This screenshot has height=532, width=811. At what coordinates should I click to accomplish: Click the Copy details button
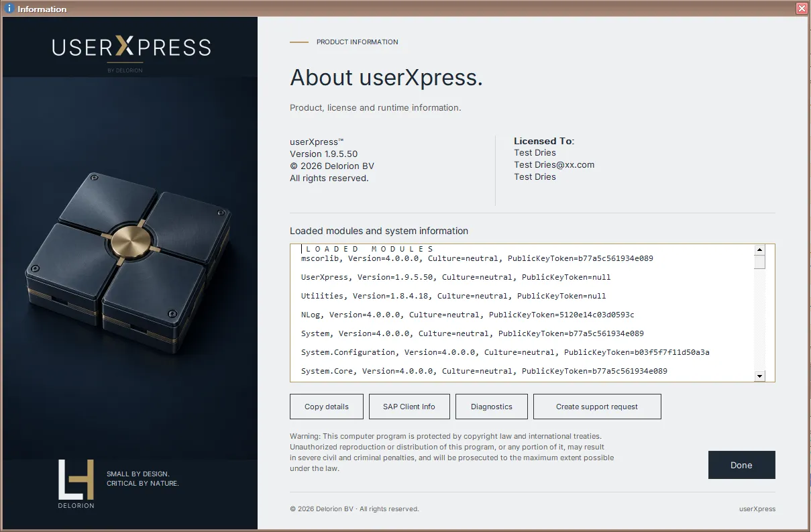327,407
